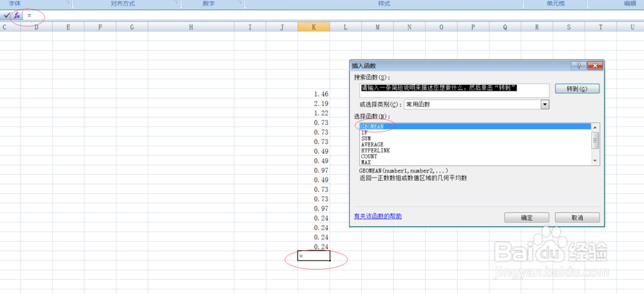Screen dimensions: 644x294
Task: Click the cell containing 1.46
Action: pyautogui.click(x=314, y=94)
